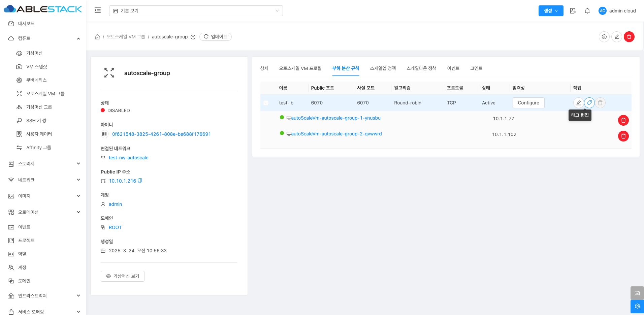Open the 기본 보기 view dropdown

point(196,11)
